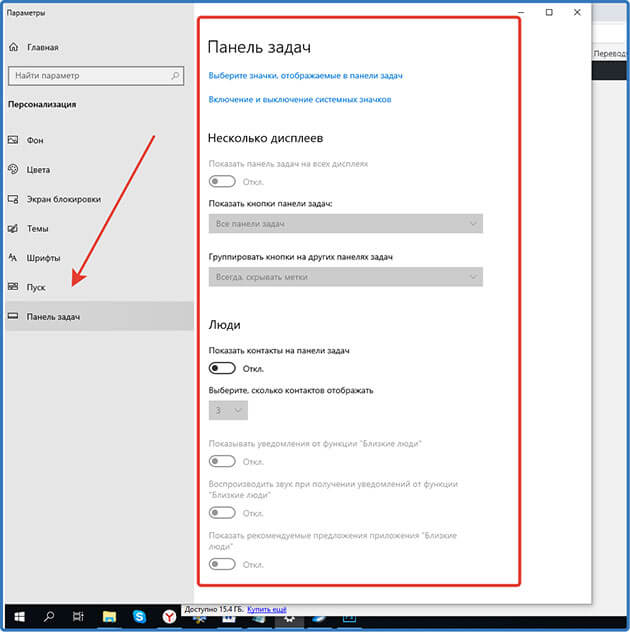Click the Несколько дисплеев section heading
Screen dimensions: 630x632
pos(265,138)
